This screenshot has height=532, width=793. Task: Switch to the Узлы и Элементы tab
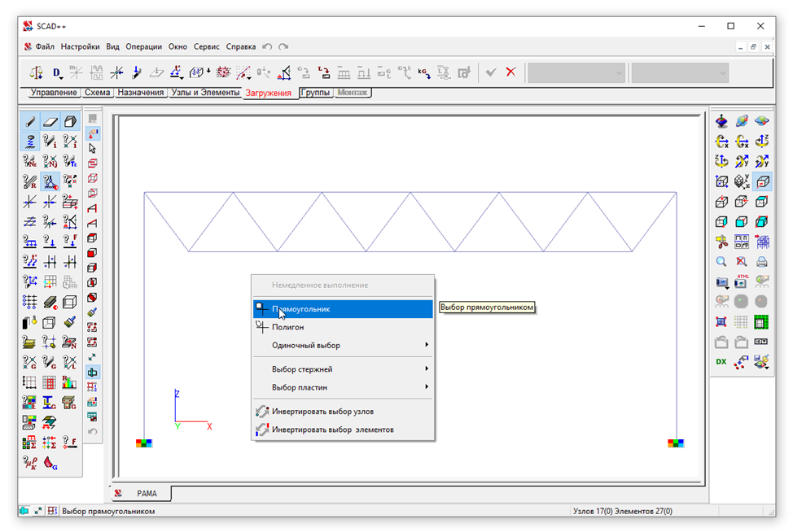tap(205, 93)
